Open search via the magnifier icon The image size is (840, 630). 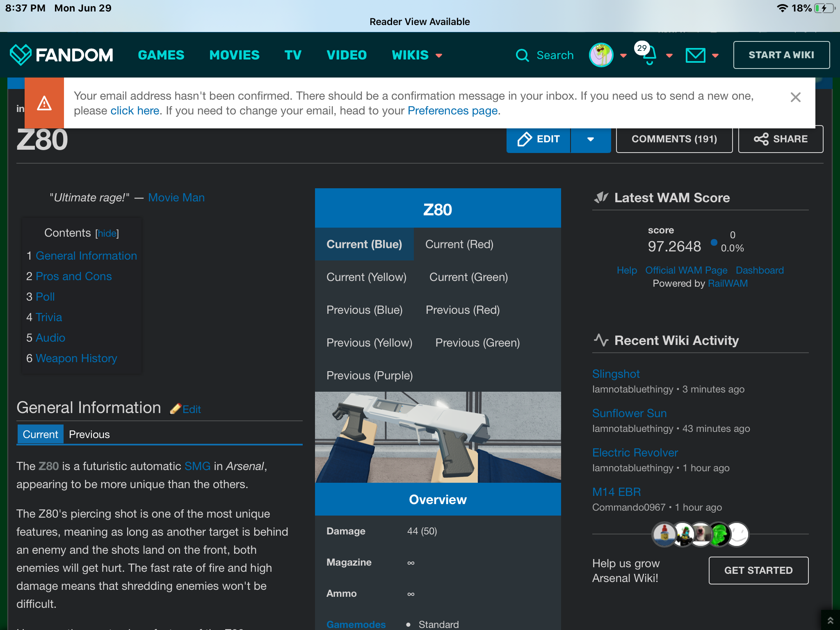tap(522, 55)
